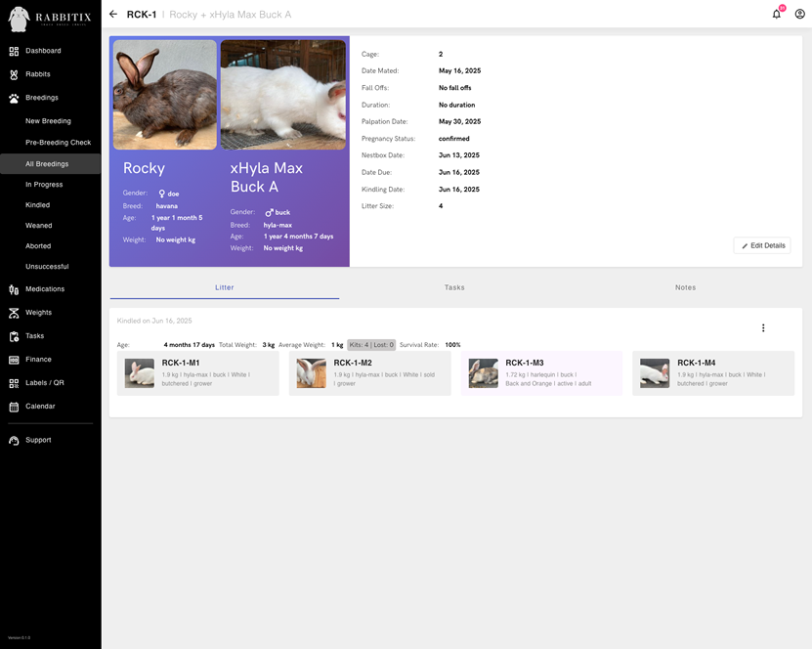
Task: Open the user account icon
Action: tap(797, 14)
